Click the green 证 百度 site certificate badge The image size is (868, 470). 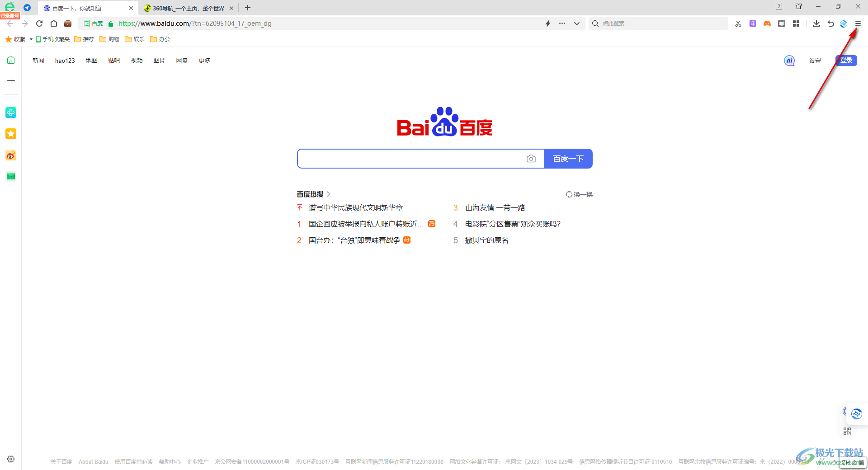pos(93,23)
